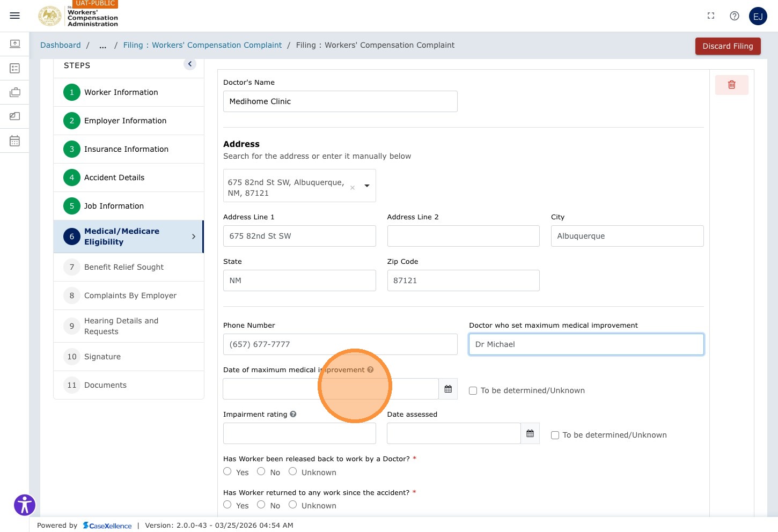Click the Address Line 1 field

pos(299,236)
